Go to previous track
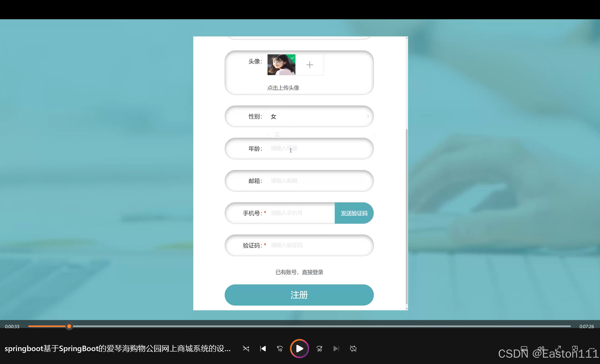The height and width of the screenshot is (364, 600). tap(263, 349)
